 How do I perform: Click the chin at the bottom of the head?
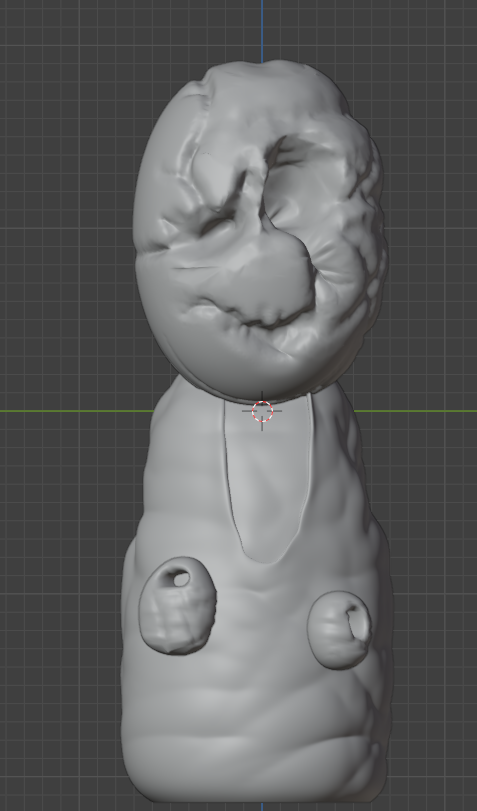pos(259,378)
